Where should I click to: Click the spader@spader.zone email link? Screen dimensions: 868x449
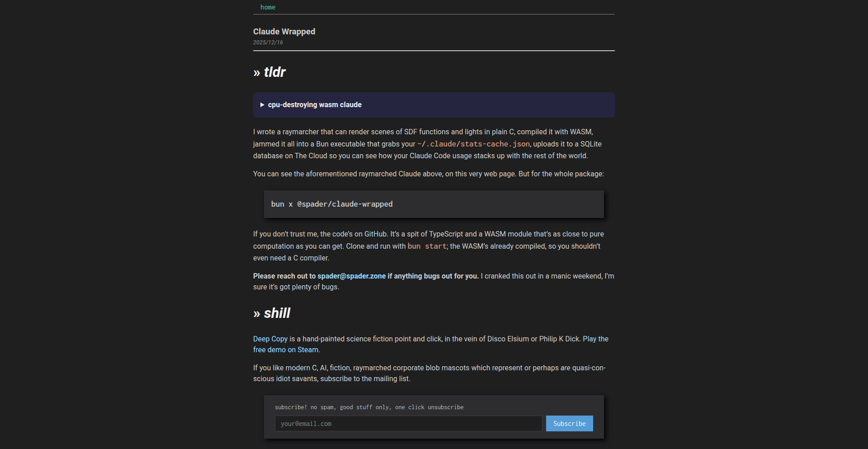pos(351,276)
